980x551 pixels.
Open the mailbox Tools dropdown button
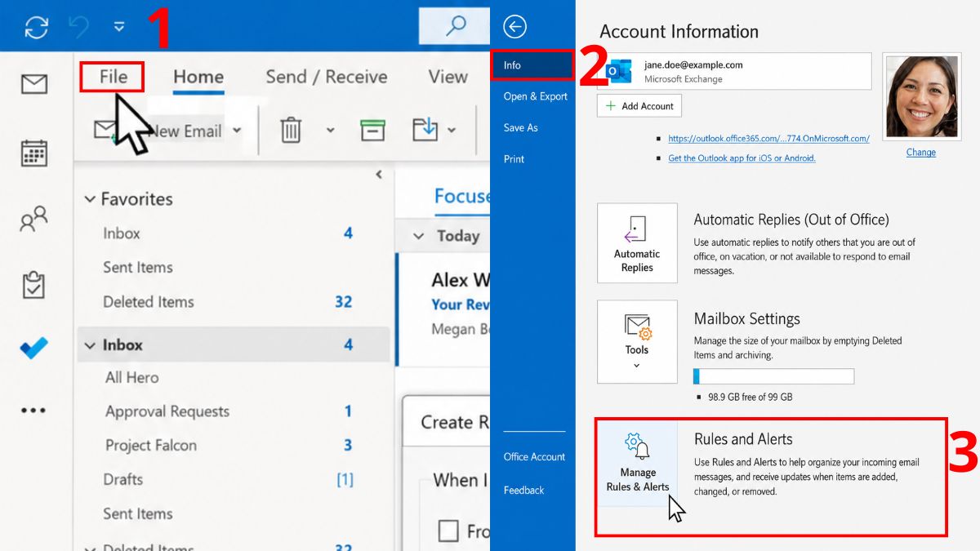click(x=637, y=341)
